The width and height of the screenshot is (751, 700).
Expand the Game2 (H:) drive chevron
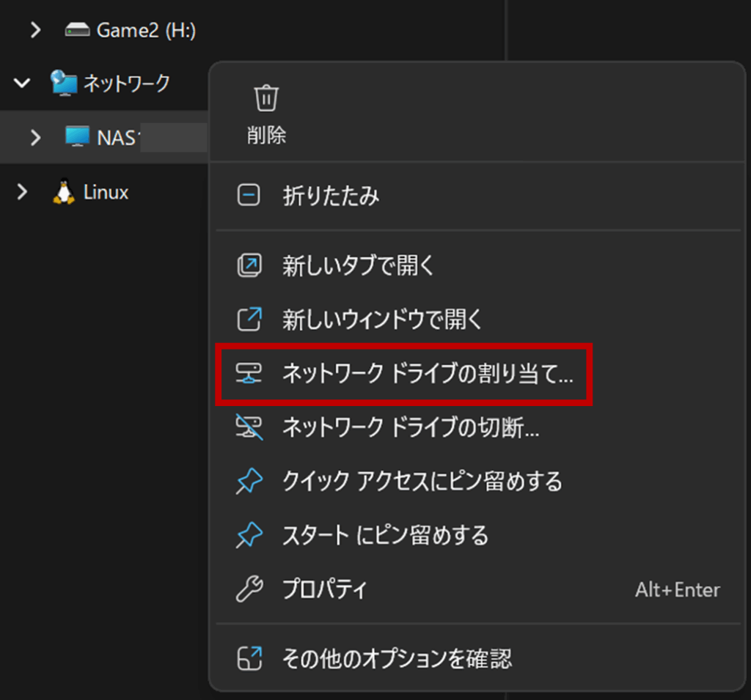point(34,30)
